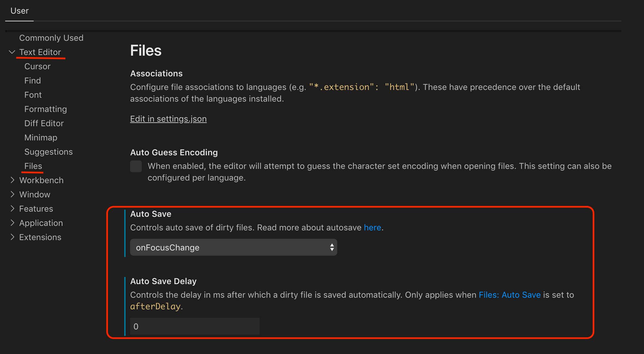Open Diff Editor settings

[x=44, y=123]
